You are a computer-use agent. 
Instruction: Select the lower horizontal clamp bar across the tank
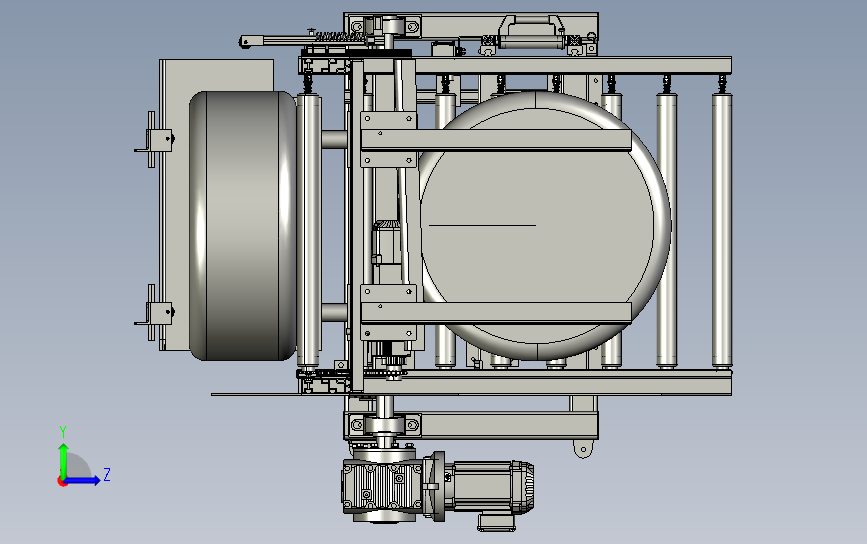[x=496, y=313]
